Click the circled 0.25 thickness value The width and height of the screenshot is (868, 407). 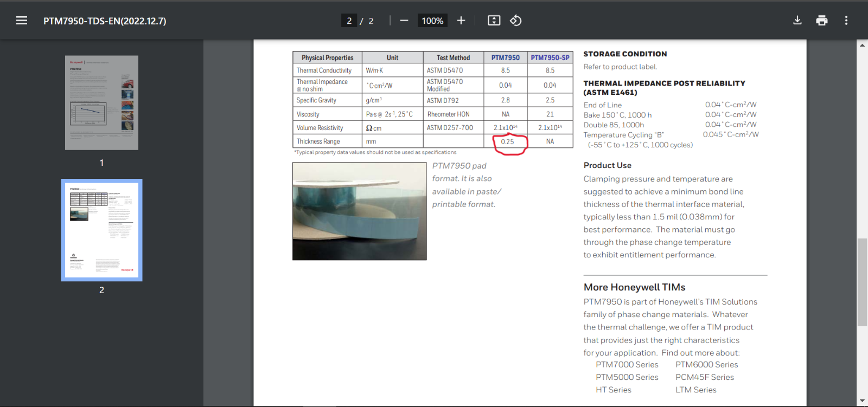pos(507,141)
